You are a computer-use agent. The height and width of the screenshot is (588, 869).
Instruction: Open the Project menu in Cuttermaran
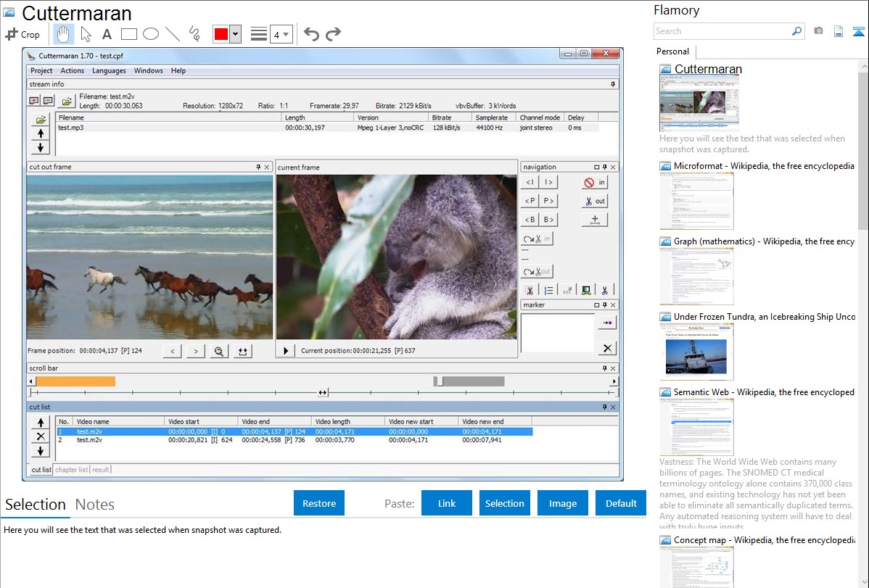41,70
